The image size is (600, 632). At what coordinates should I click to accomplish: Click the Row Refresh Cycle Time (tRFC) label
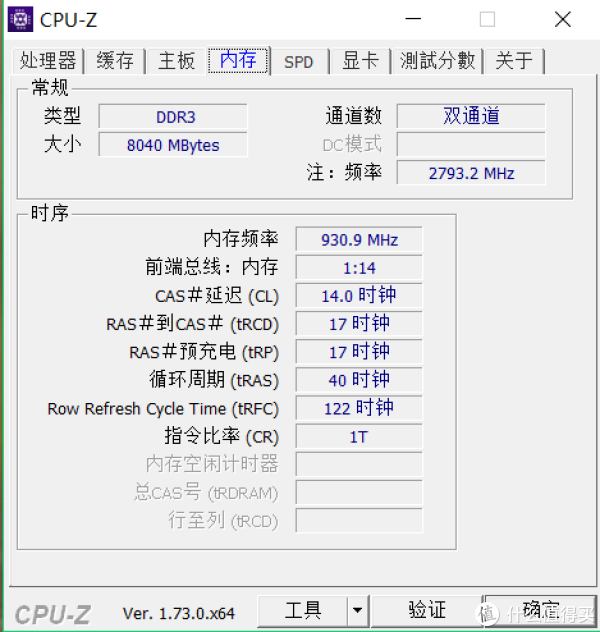[x=163, y=409]
